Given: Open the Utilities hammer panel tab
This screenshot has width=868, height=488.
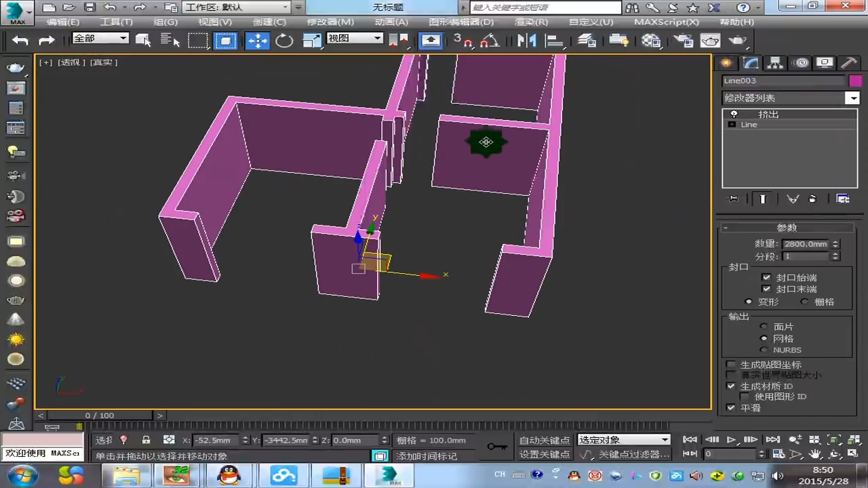Looking at the screenshot, I should click(849, 63).
